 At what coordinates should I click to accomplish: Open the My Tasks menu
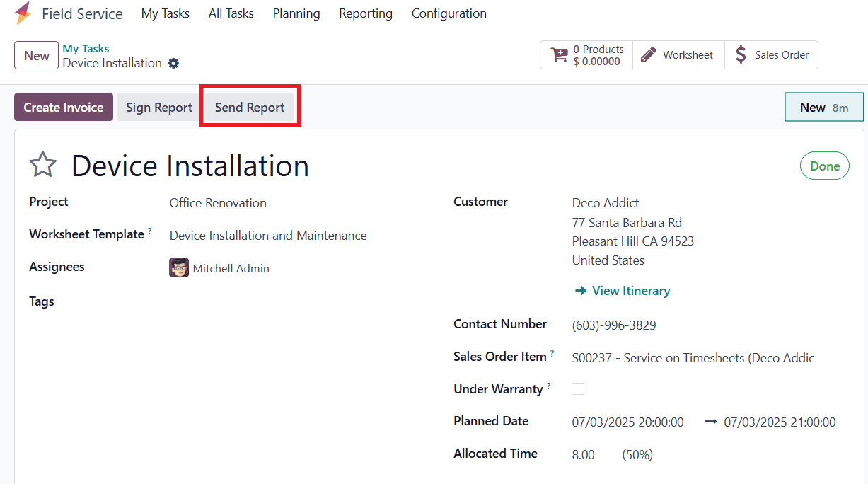[x=166, y=13]
